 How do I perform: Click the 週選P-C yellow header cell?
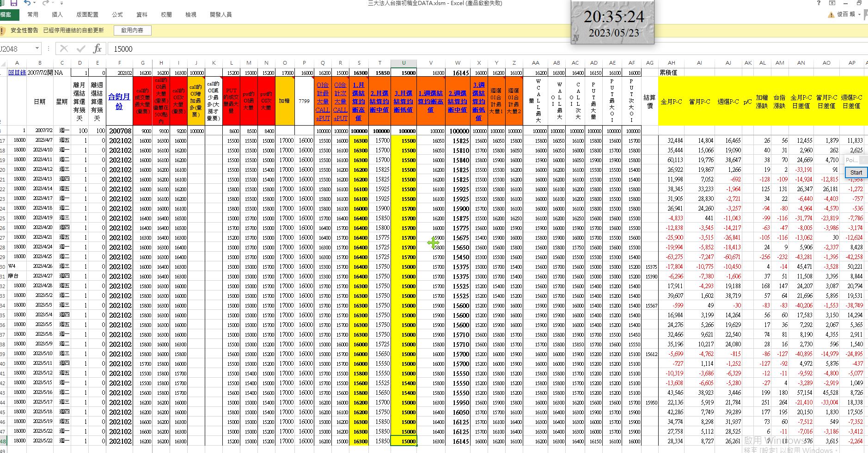coord(728,101)
